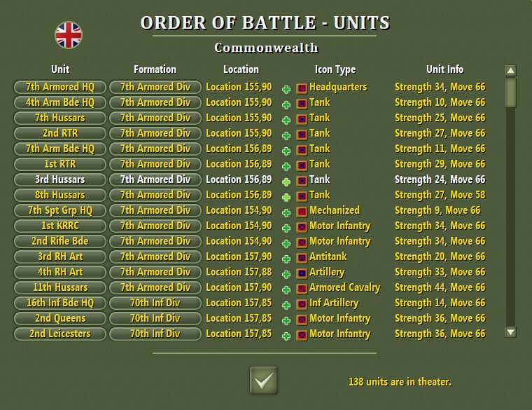
Task: Click the Formation column header
Action: point(155,69)
